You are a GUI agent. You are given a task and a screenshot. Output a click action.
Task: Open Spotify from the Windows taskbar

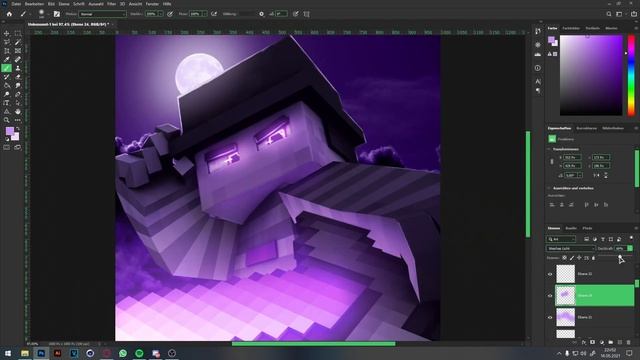139,353
